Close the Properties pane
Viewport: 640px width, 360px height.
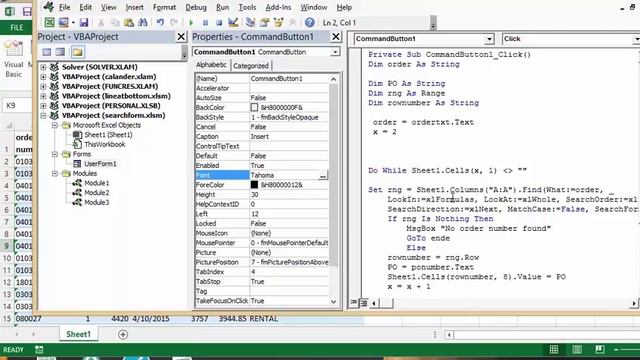click(x=336, y=37)
